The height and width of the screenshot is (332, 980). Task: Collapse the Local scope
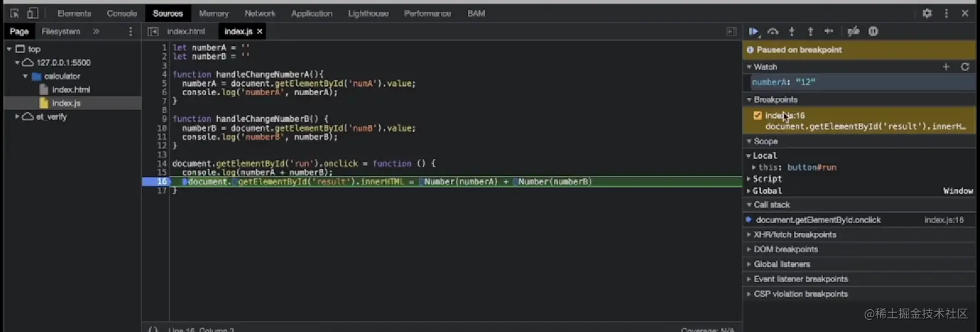749,156
